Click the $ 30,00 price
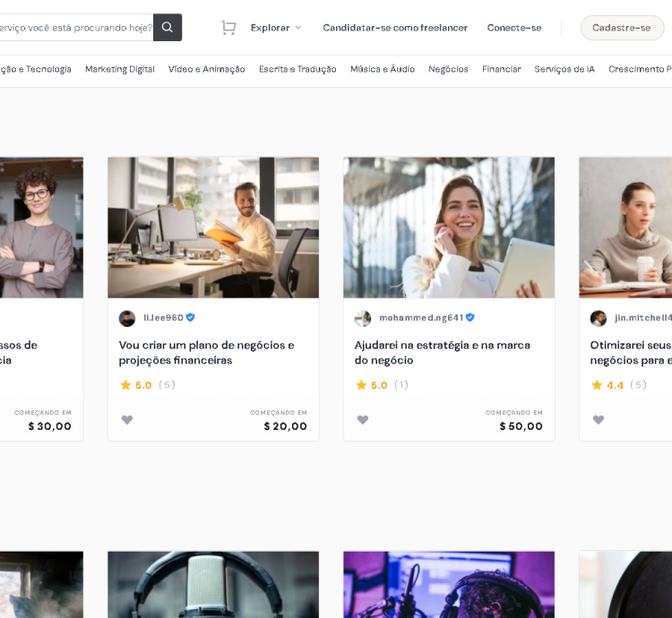 point(49,426)
